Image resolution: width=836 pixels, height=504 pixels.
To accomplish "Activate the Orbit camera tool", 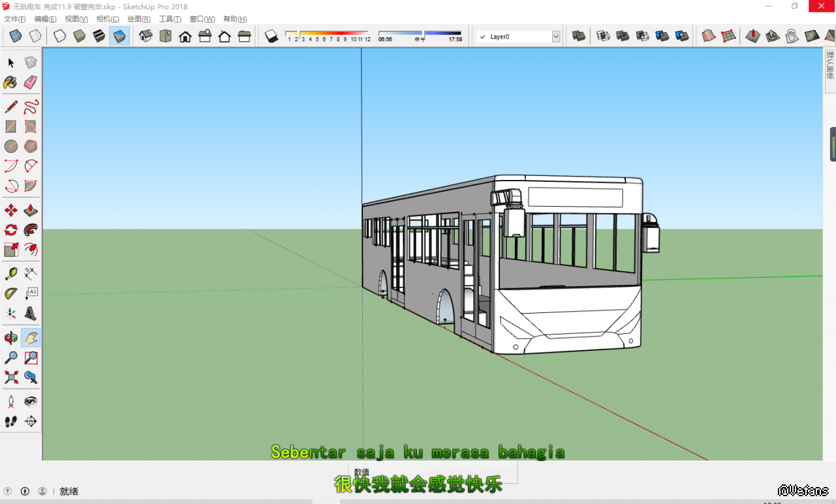I will (11, 338).
